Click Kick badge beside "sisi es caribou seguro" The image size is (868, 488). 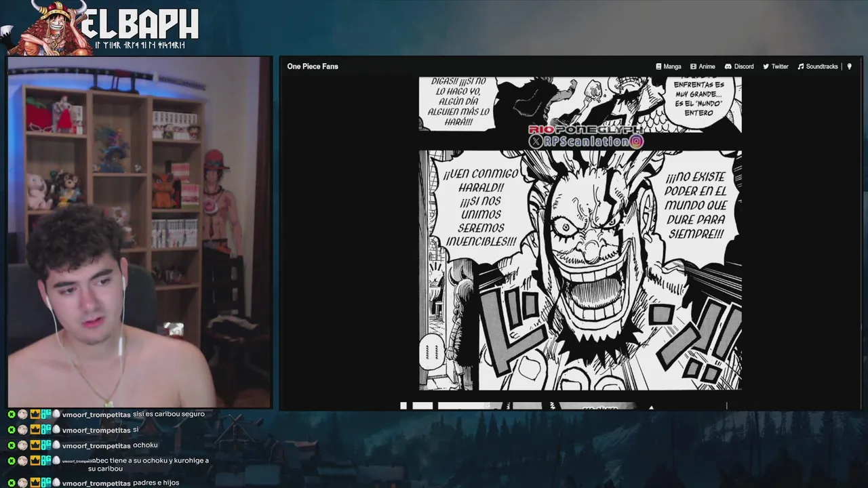pyautogui.click(x=12, y=414)
